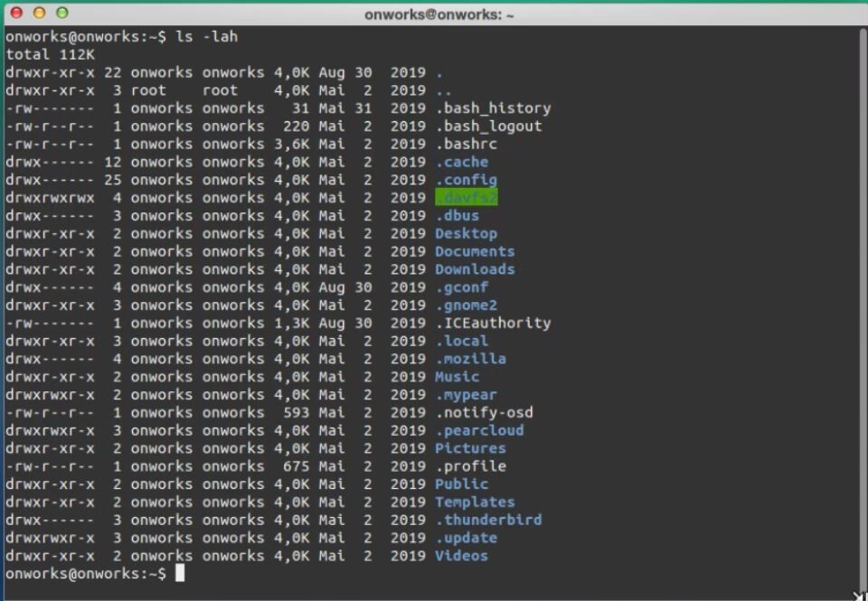Click the red close window button
The width and height of the screenshot is (868, 601).
point(16,13)
